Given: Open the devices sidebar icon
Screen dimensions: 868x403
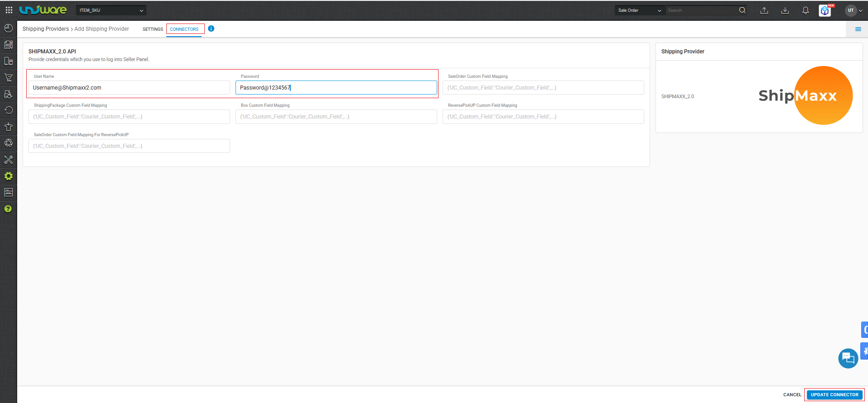Looking at the screenshot, I should pos(8,61).
